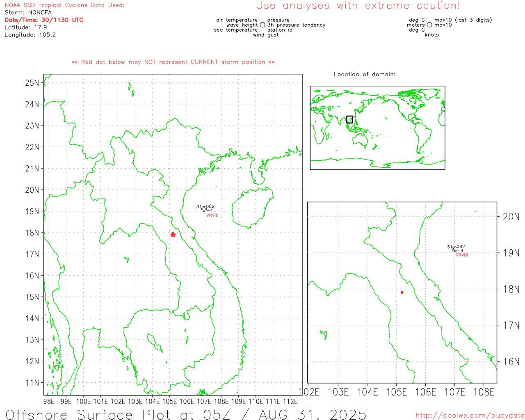Click the VRVI8 station circle on the main map
The height and width of the screenshot is (420, 525).
click(204, 209)
